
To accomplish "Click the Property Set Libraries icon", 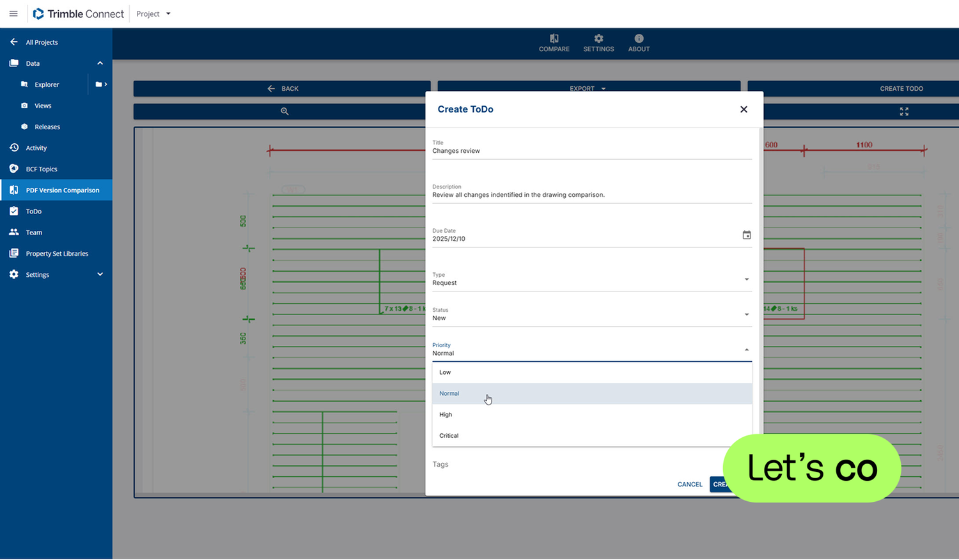I will pyautogui.click(x=14, y=253).
